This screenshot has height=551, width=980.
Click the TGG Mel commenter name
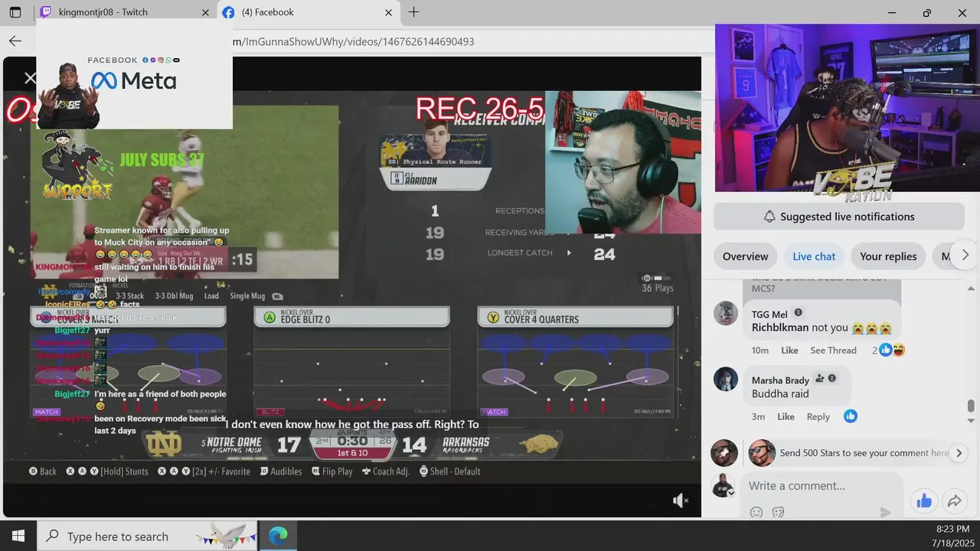click(769, 314)
